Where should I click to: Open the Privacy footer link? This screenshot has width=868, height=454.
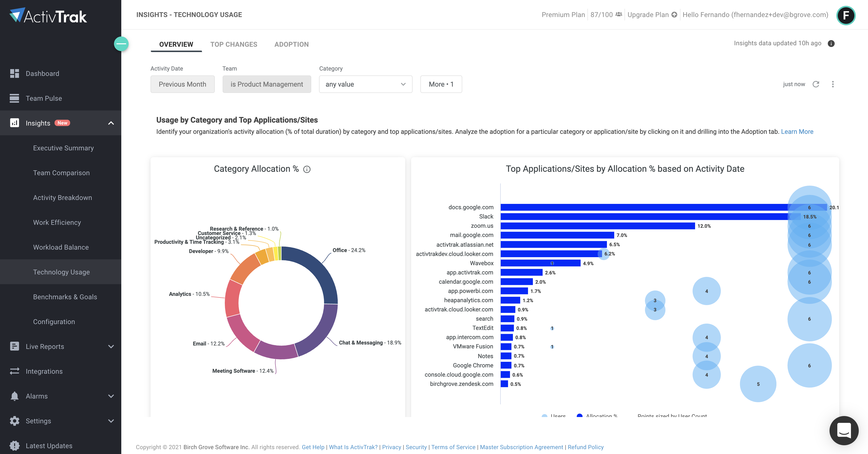click(x=392, y=447)
